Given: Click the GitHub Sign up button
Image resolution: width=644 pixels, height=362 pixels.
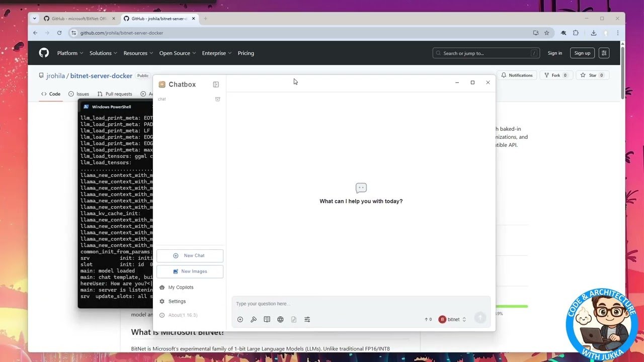Looking at the screenshot, I should tap(582, 53).
